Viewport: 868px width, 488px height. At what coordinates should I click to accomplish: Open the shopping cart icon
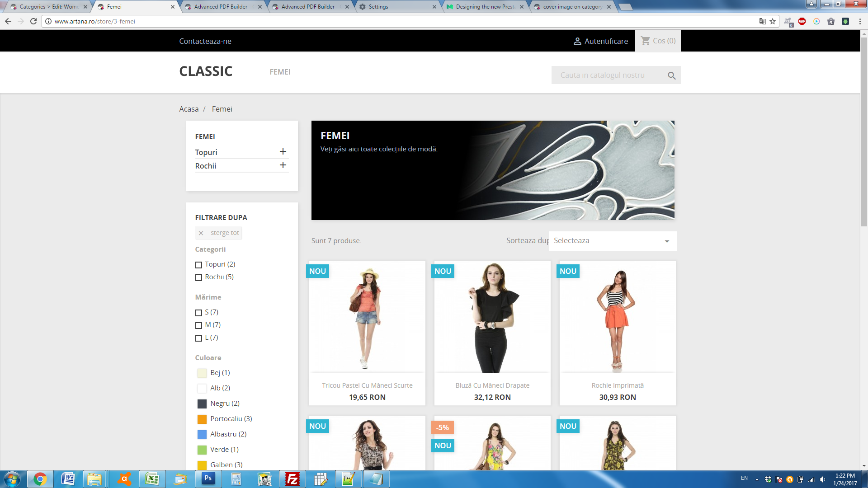pyautogui.click(x=645, y=41)
